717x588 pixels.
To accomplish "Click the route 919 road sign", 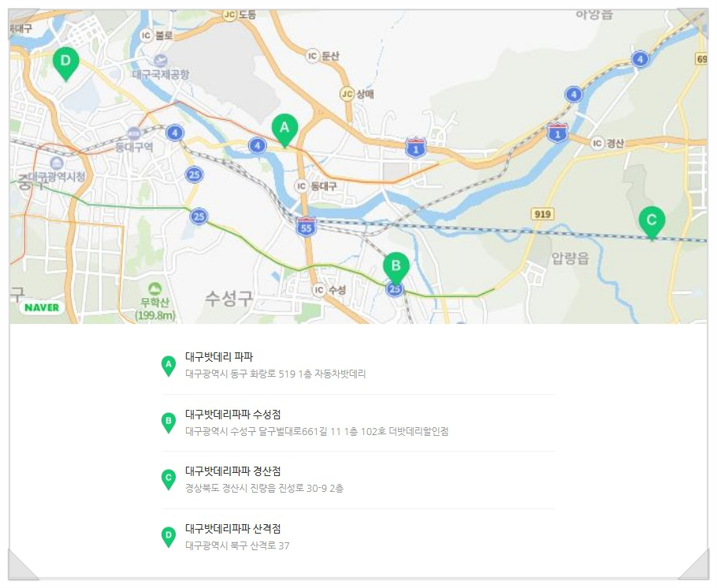I will [x=542, y=214].
